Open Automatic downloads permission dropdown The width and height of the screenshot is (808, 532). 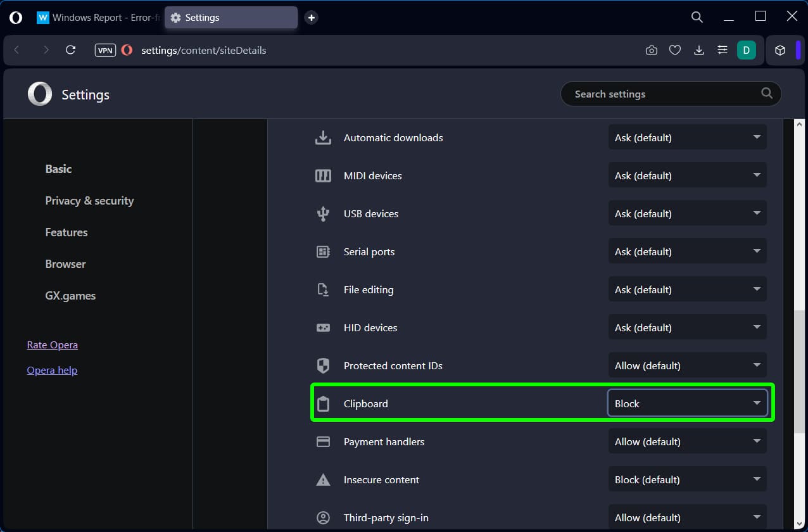click(x=687, y=137)
